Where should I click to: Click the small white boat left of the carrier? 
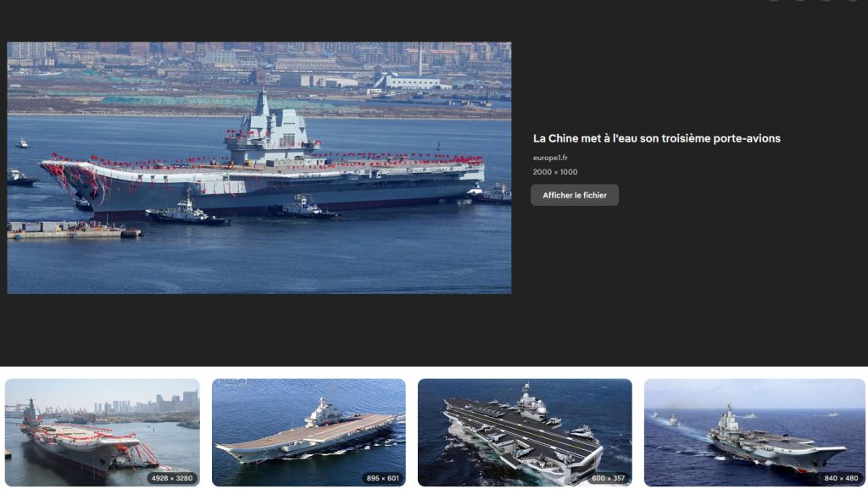tap(21, 144)
